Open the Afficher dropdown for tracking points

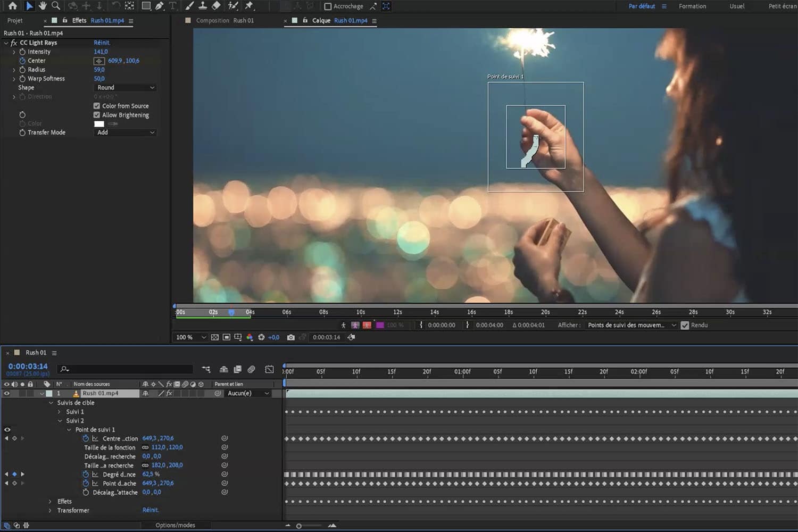[631, 325]
